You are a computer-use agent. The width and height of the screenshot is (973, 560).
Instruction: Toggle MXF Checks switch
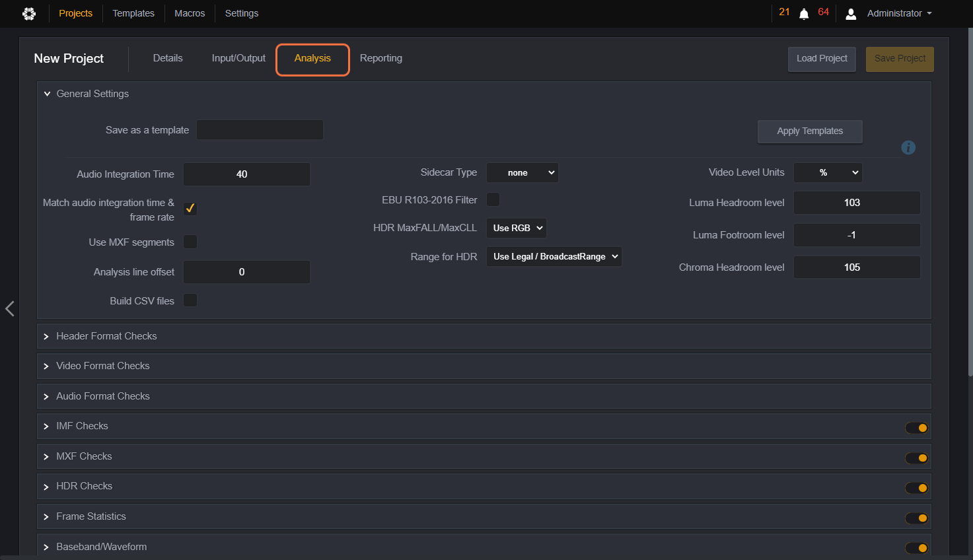[x=916, y=458]
